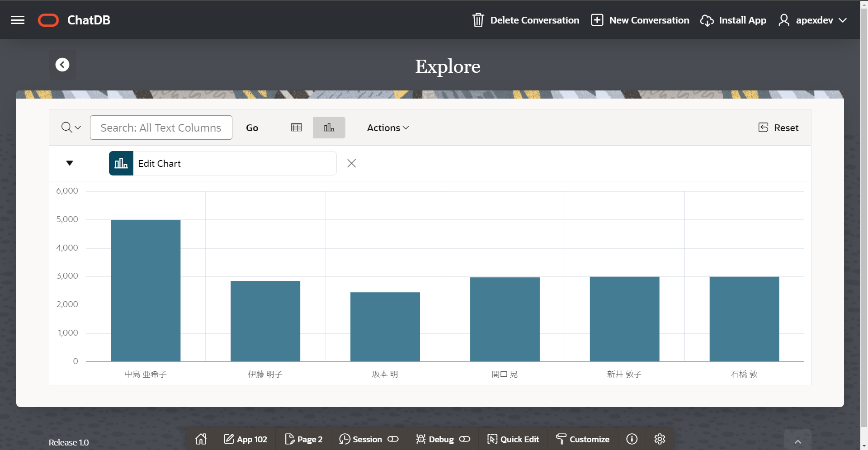Open the hamburger navigation menu
The width and height of the screenshot is (868, 450).
coord(18,20)
